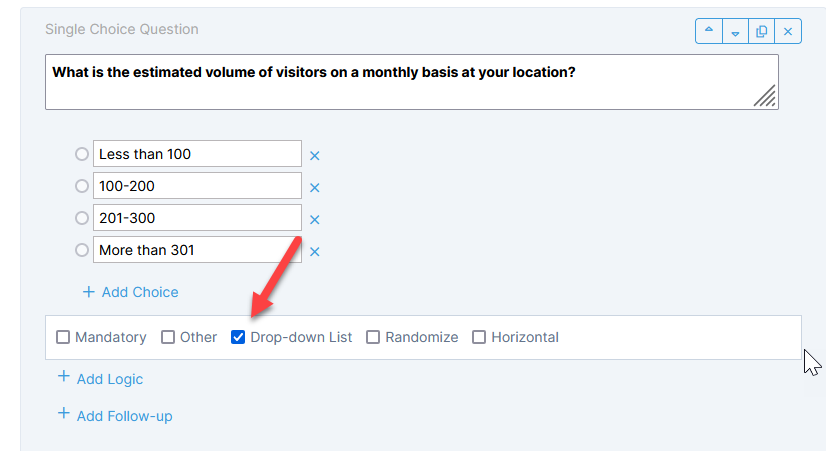Tick the Horizontal layout checkbox
Viewport: 826px width, 451px height.
click(479, 337)
